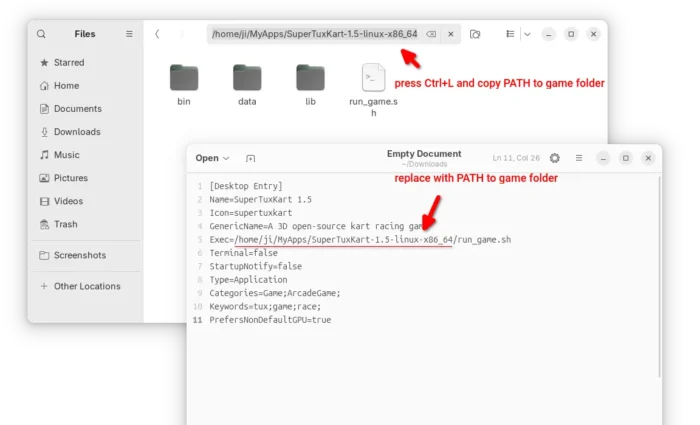
Task: Open Trash in the sidebar
Action: tap(65, 224)
